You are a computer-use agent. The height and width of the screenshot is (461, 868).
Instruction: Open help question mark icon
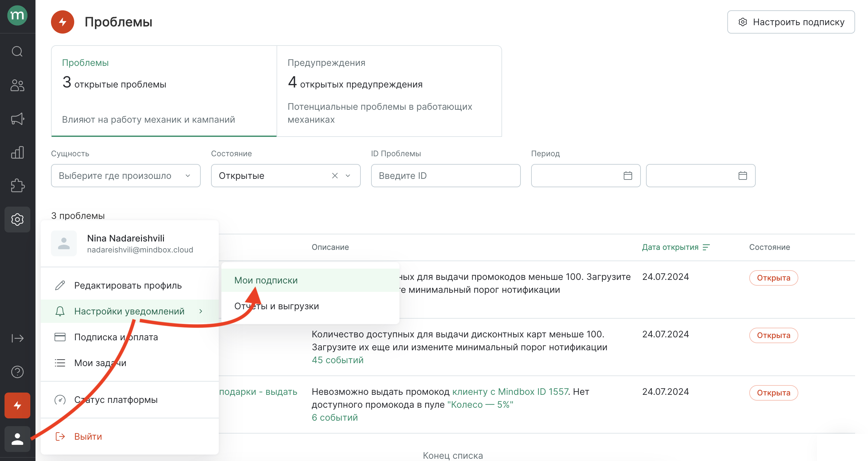pyautogui.click(x=17, y=372)
